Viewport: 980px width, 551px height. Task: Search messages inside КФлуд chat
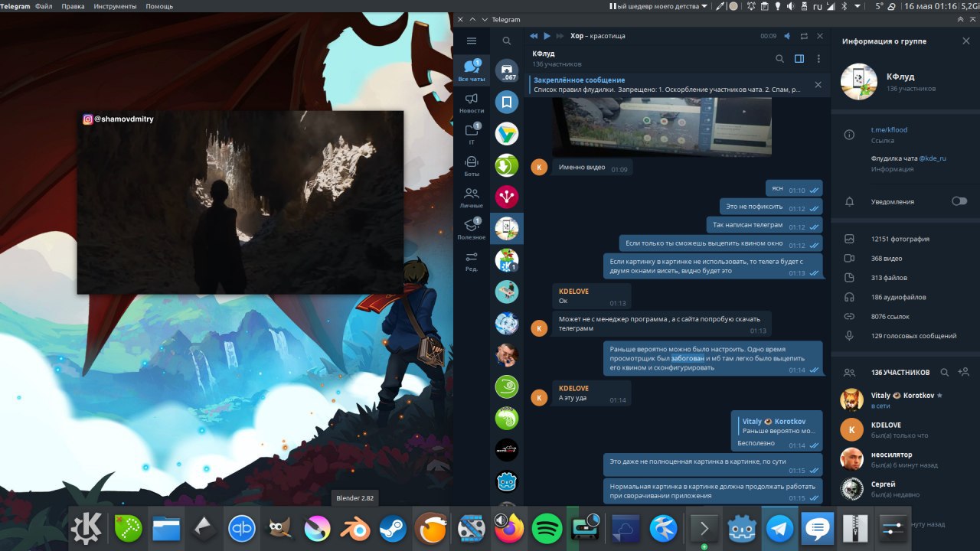tap(779, 58)
